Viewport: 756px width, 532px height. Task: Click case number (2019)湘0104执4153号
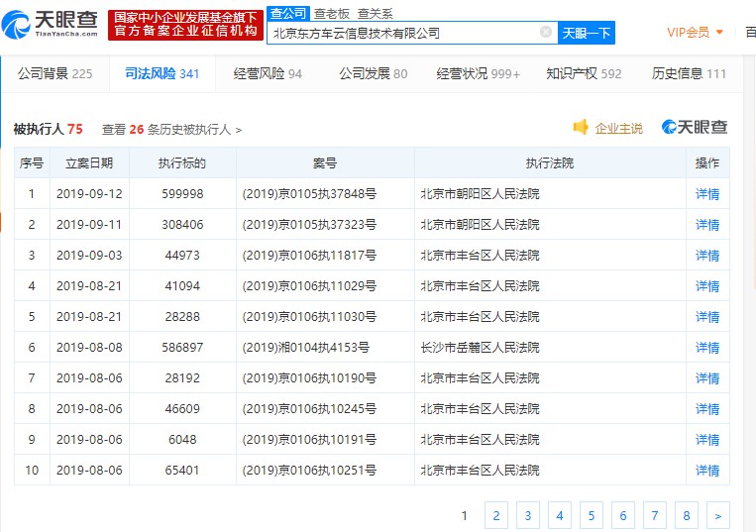pyautogui.click(x=306, y=348)
